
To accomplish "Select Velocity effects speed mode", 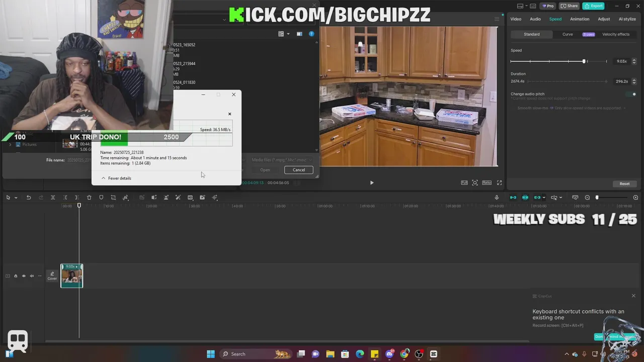I will click(x=616, y=34).
